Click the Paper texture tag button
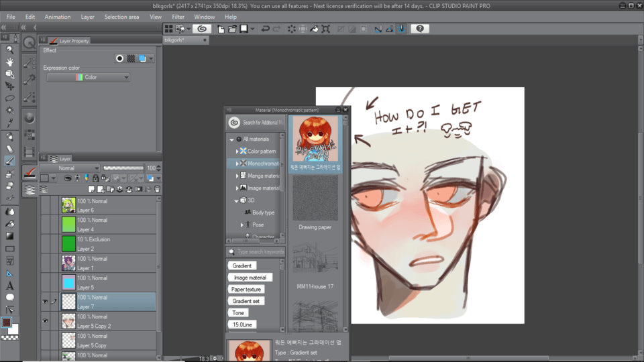 click(246, 290)
